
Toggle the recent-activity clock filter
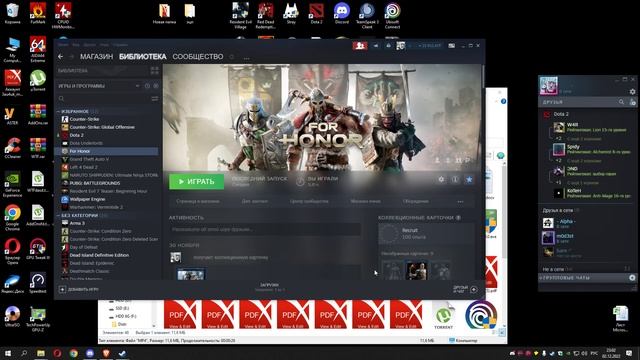147,86
